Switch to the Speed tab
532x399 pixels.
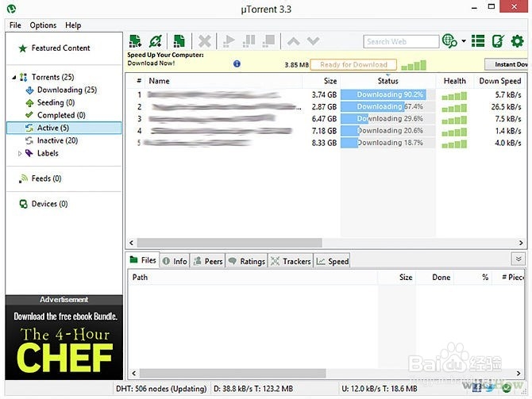tap(332, 261)
